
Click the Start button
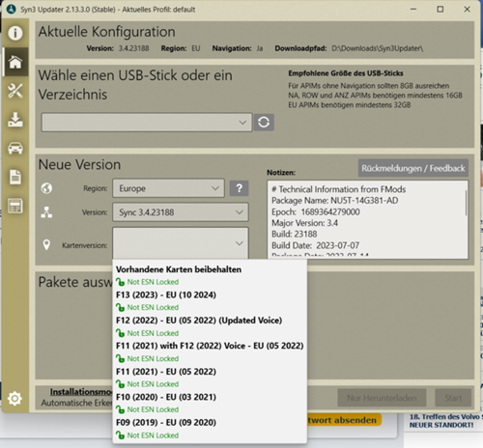[x=453, y=398]
